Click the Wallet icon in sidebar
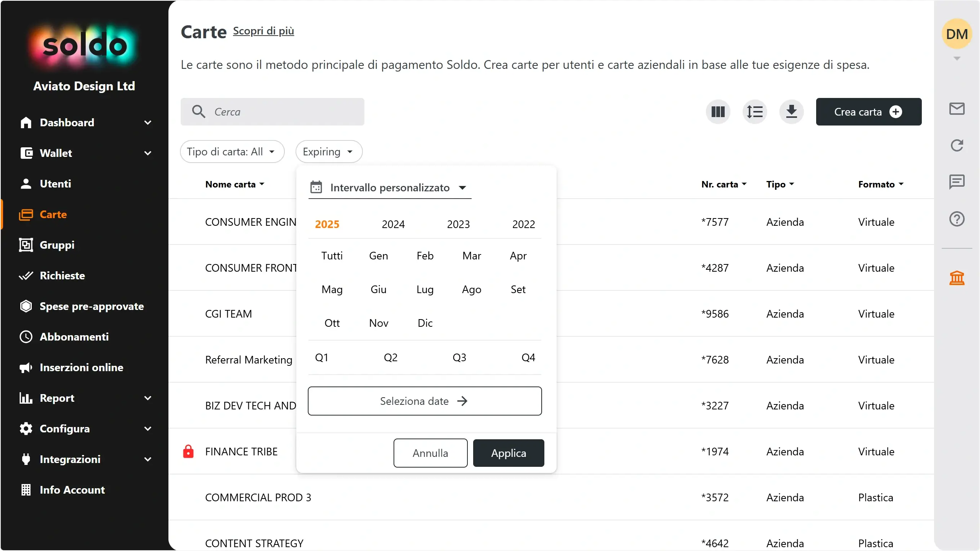Viewport: 980px width, 551px height. [26, 153]
